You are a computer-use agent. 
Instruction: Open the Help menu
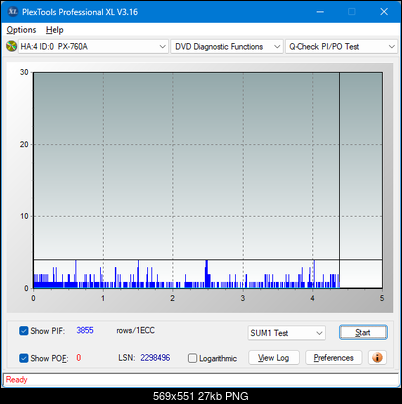click(55, 30)
